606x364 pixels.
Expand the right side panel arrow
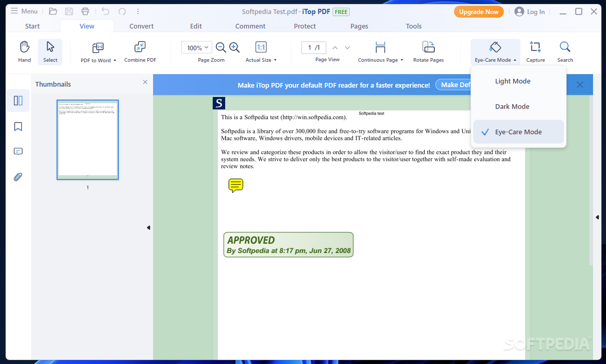pyautogui.click(x=597, y=217)
